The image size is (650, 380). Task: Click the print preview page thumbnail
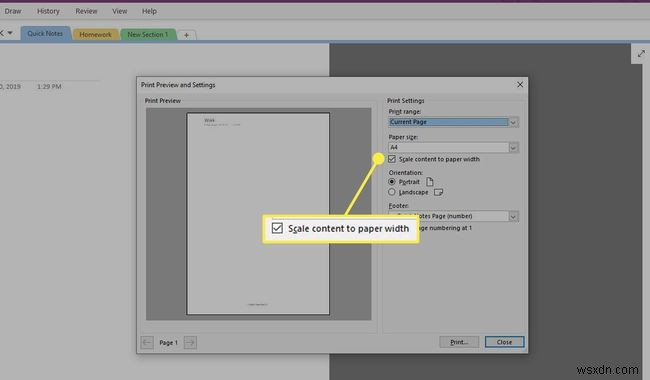(258, 213)
